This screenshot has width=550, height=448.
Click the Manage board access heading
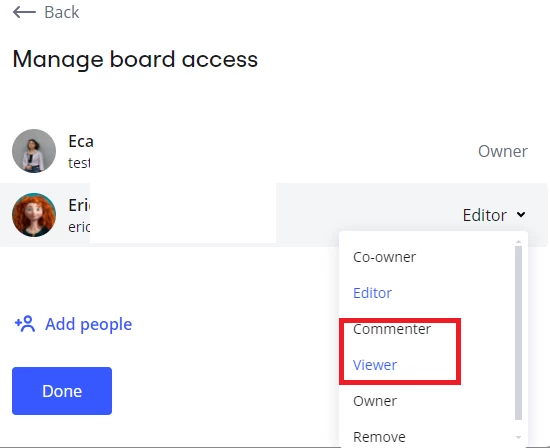(135, 59)
